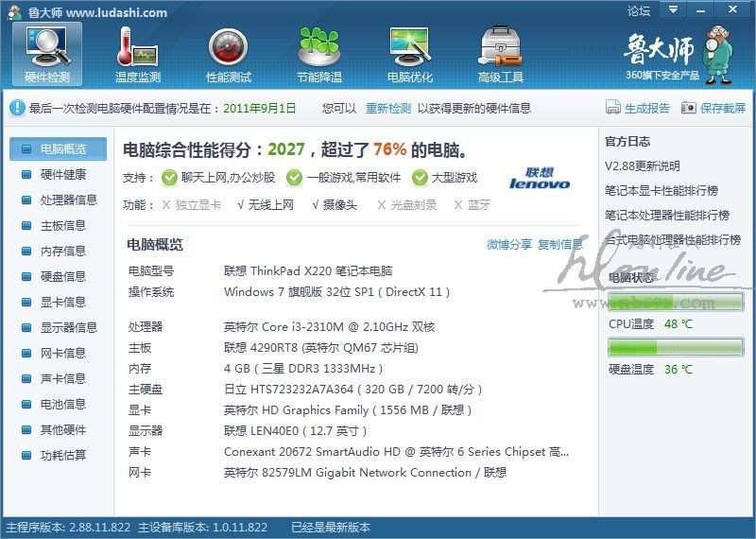Open the 高级工具 toolbox icon

pyautogui.click(x=501, y=54)
